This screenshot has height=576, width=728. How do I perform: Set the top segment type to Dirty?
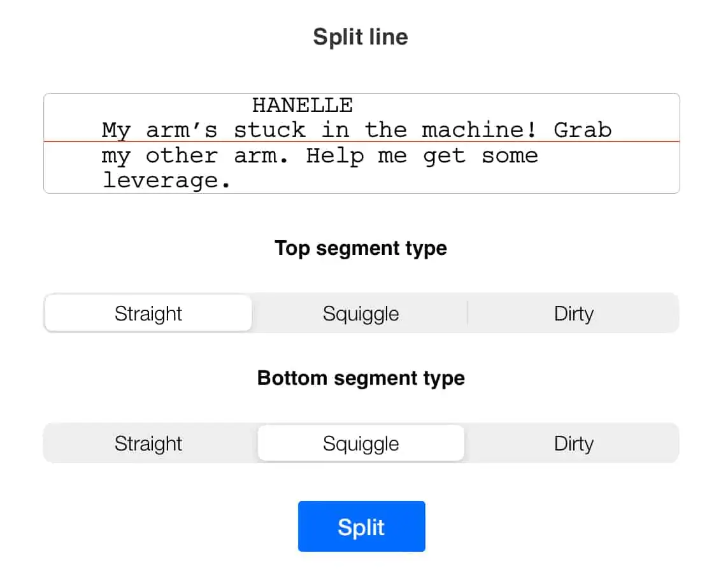[573, 313]
